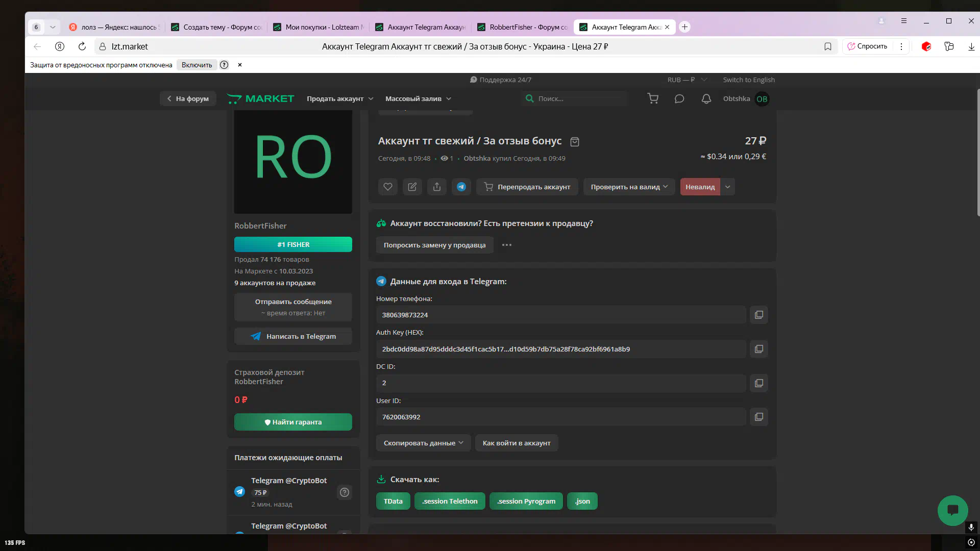Click Включить to enable protection
Viewport: 980px width, 551px height.
point(197,65)
